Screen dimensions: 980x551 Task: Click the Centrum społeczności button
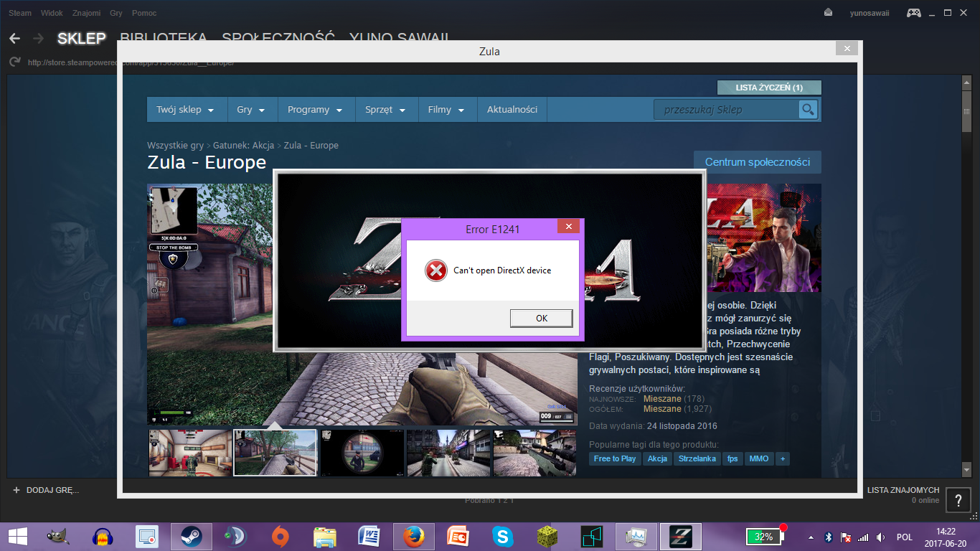(x=757, y=162)
